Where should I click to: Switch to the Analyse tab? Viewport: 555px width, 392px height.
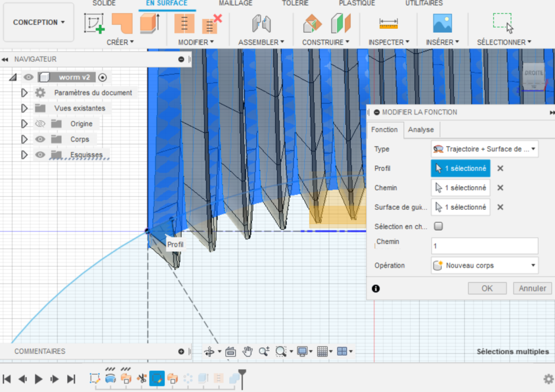421,129
